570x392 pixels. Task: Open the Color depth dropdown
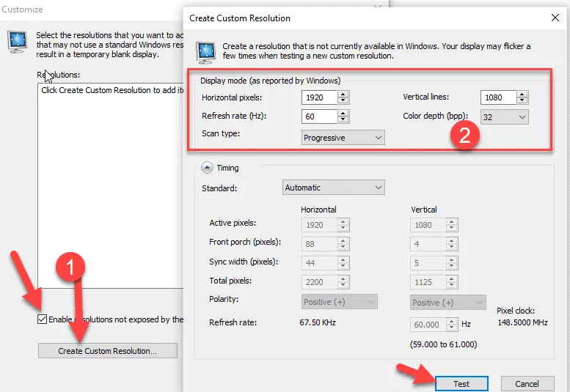click(x=505, y=117)
